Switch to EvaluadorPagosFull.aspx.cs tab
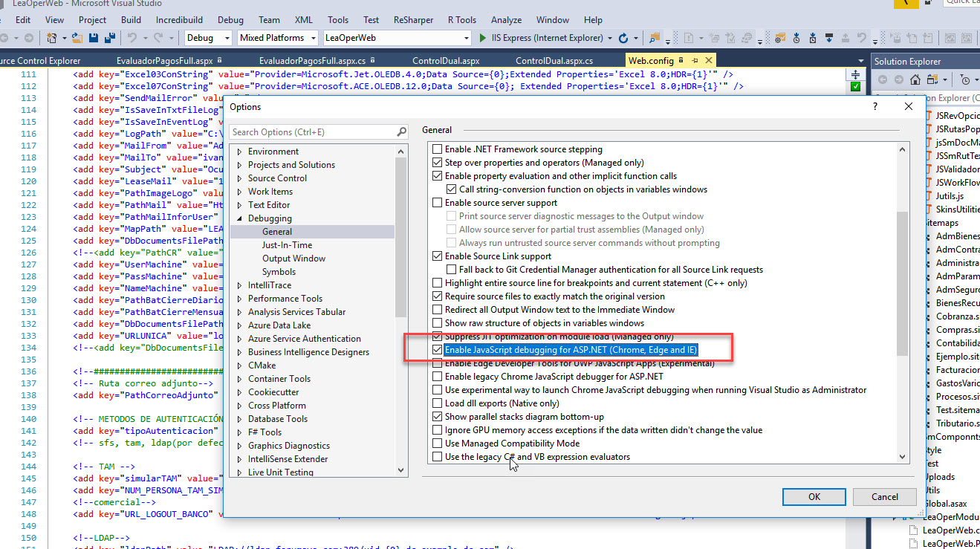Image resolution: width=980 pixels, height=549 pixels. pos(312,61)
